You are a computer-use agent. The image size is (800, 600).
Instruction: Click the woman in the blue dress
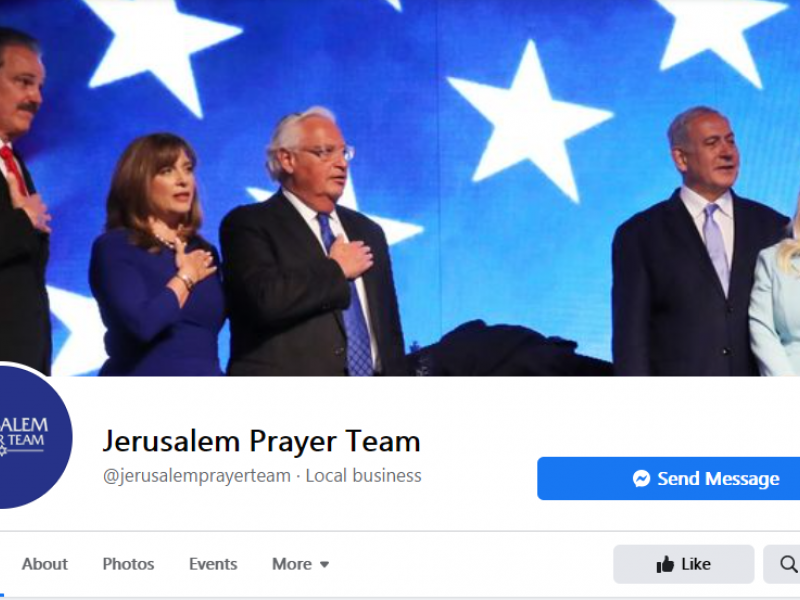click(156, 255)
